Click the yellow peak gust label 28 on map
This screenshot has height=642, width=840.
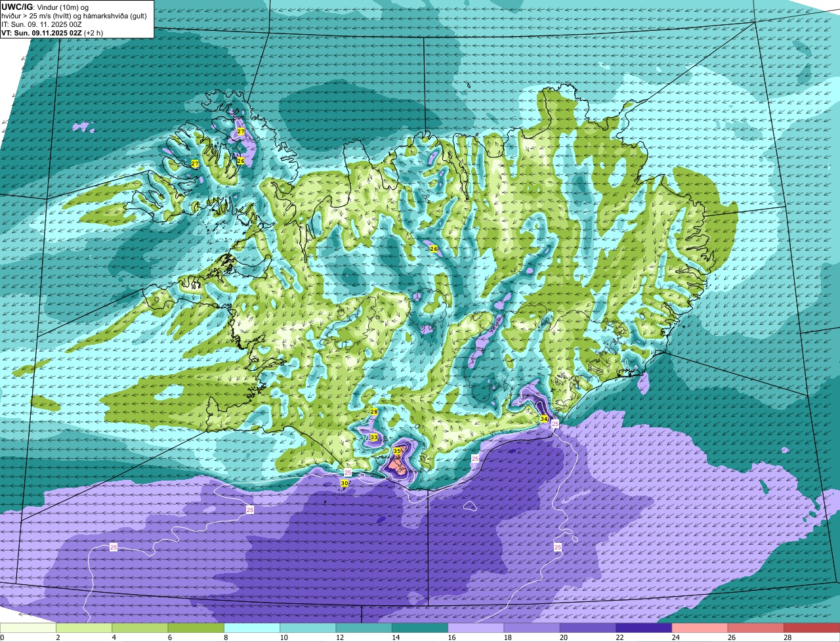point(374,412)
